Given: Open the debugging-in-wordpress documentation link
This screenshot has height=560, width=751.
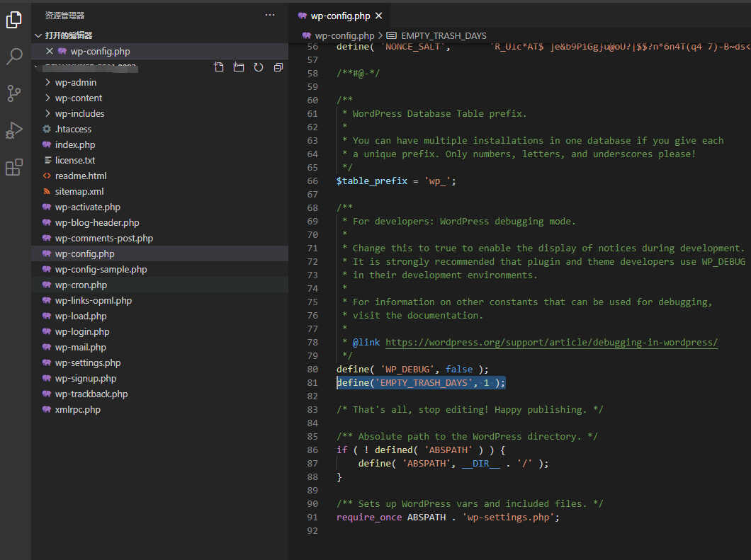Looking at the screenshot, I should [x=552, y=342].
